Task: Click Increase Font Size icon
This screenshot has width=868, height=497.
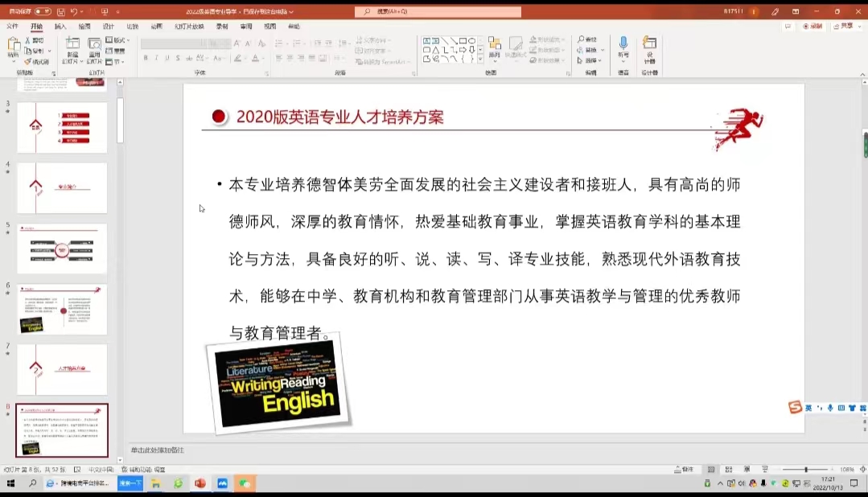Action: [x=237, y=43]
